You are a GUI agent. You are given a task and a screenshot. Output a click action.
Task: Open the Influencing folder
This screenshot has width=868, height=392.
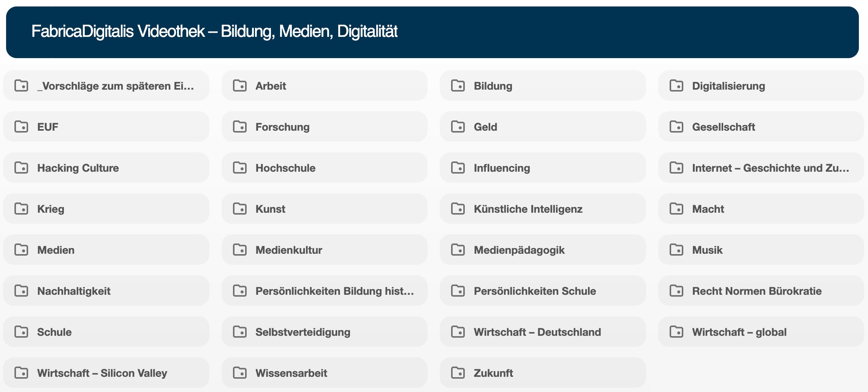tap(502, 168)
